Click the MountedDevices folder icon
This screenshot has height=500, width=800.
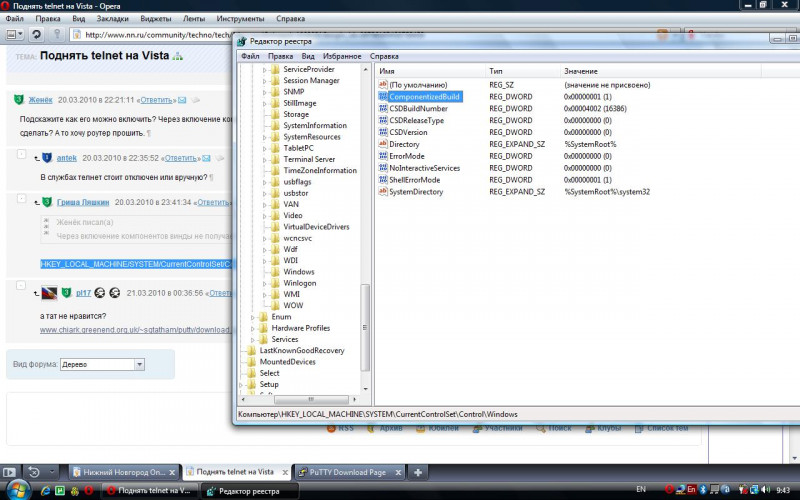(x=252, y=361)
